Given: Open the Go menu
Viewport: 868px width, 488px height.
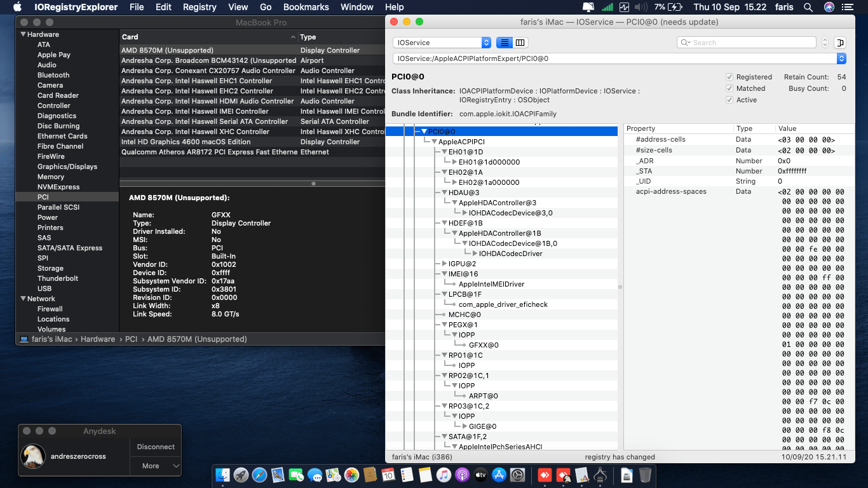Looking at the screenshot, I should coord(266,7).
